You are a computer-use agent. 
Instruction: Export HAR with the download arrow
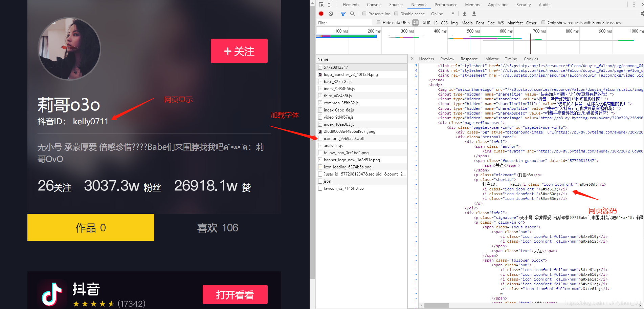pos(474,14)
